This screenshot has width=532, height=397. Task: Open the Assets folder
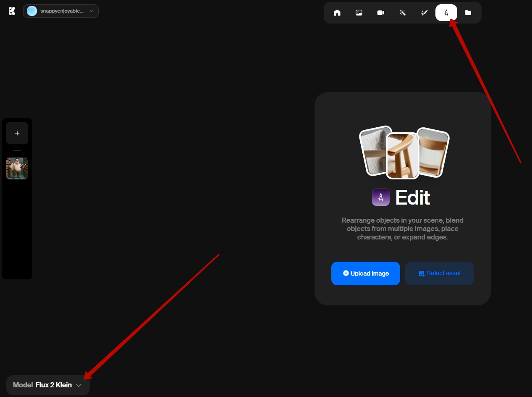click(x=468, y=13)
